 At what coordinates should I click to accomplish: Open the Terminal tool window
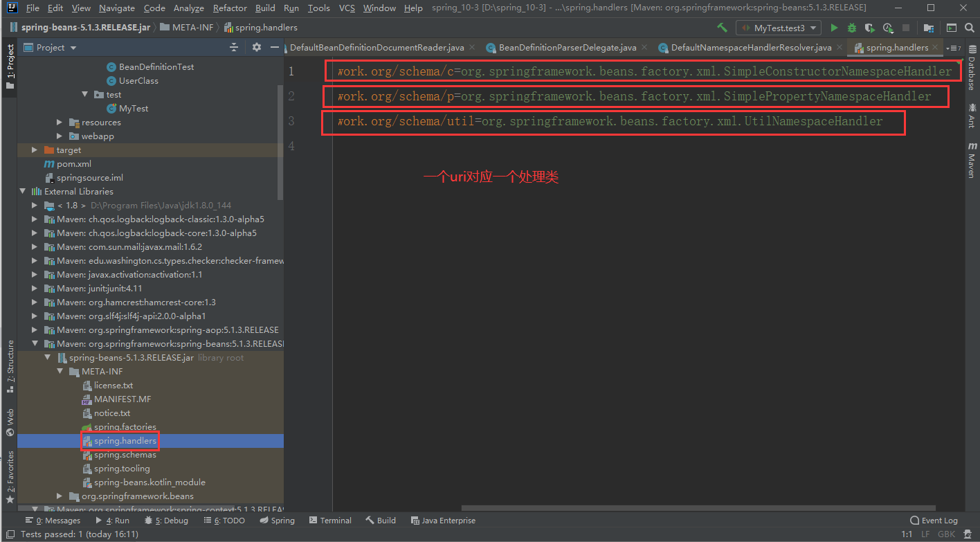331,521
